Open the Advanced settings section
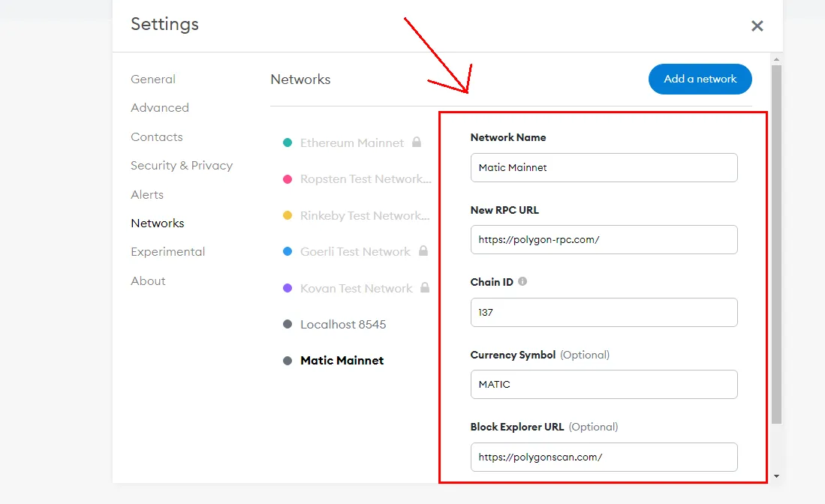 point(159,108)
